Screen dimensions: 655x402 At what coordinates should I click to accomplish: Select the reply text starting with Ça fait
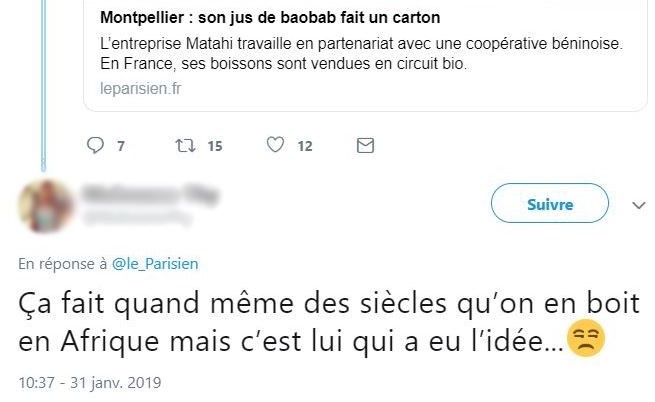(x=300, y=321)
